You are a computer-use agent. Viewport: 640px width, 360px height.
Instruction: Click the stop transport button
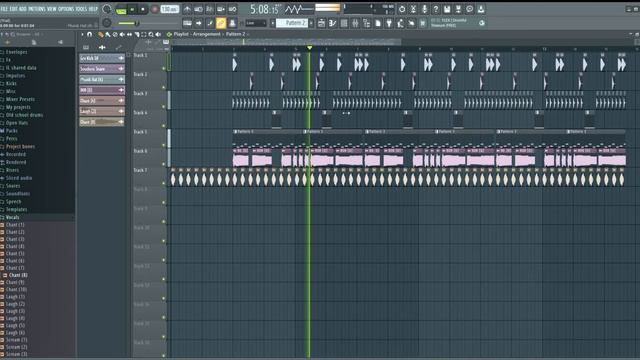[143, 9]
